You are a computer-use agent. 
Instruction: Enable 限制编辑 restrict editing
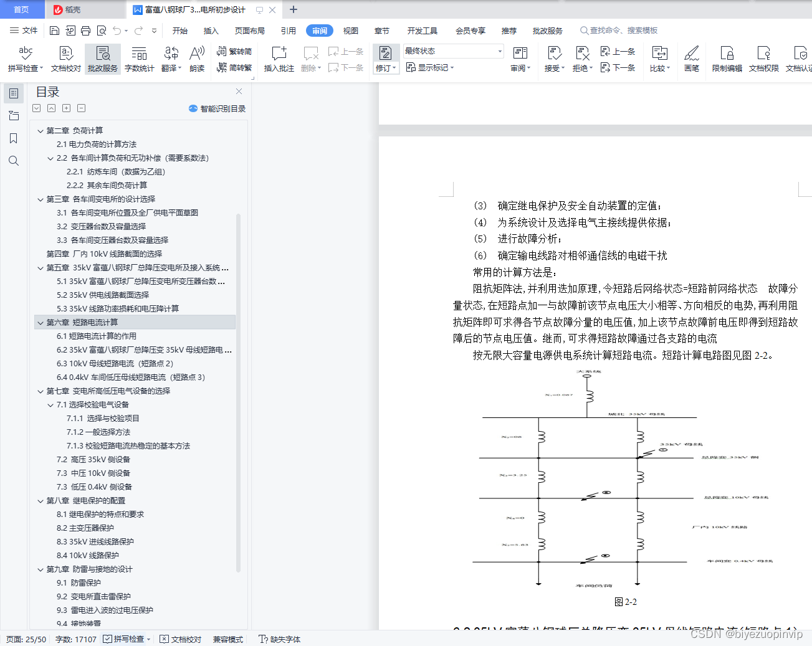pyautogui.click(x=726, y=59)
